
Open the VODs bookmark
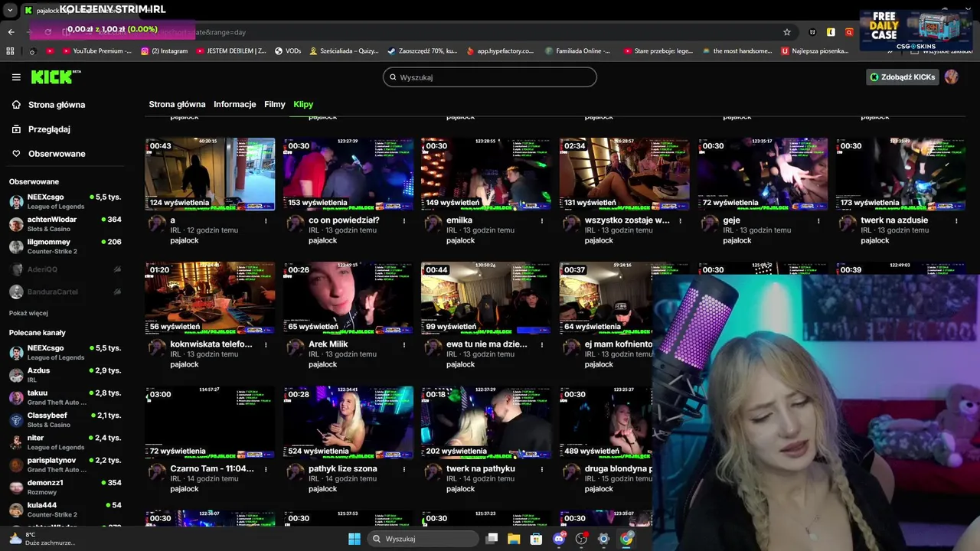[287, 51]
